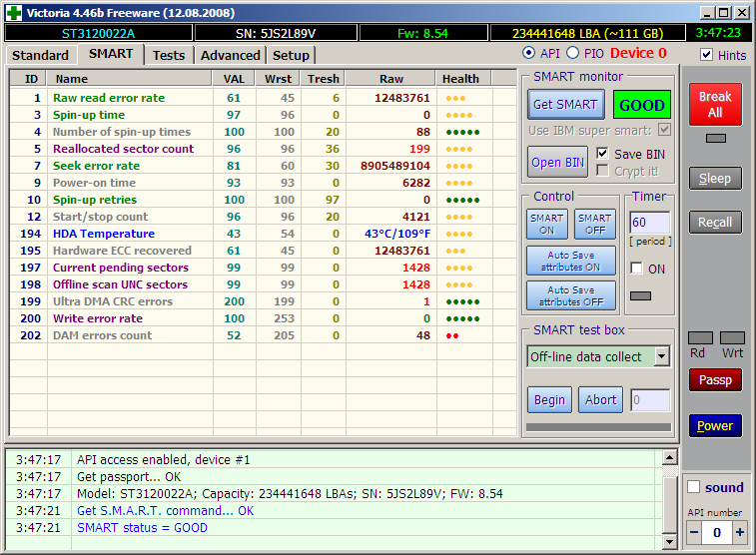Select the PIO radio button
Screen dimensions: 756x555
[572, 53]
